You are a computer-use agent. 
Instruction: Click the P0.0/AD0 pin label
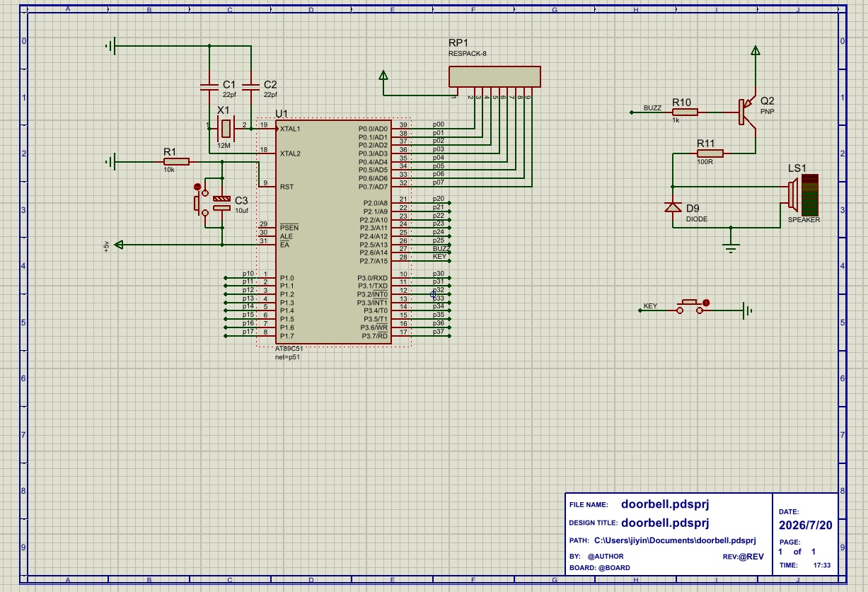373,129
